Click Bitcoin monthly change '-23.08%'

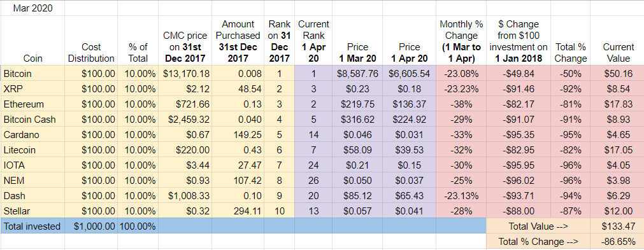[461, 74]
